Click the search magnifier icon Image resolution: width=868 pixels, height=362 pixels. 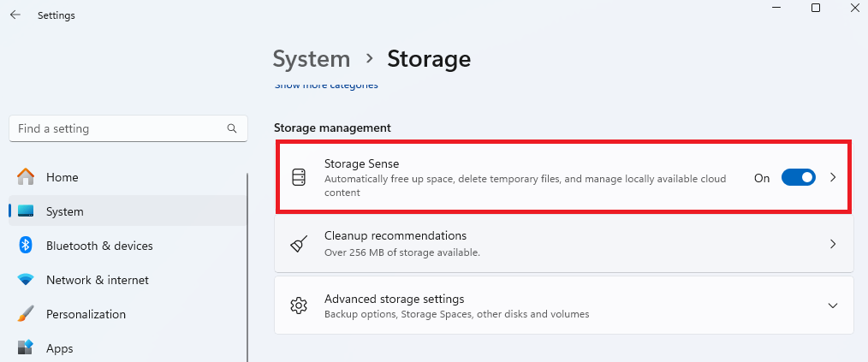click(x=232, y=128)
